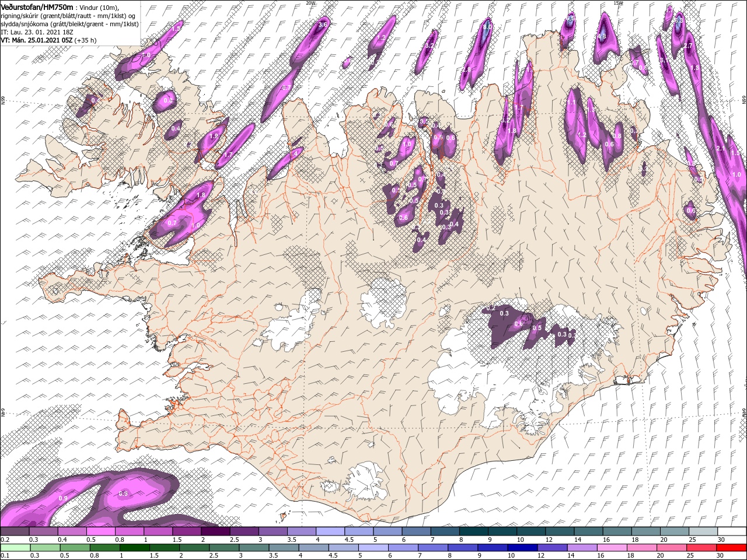Click the 20W longitude label
The width and height of the screenshot is (747, 560).
[310, 3]
